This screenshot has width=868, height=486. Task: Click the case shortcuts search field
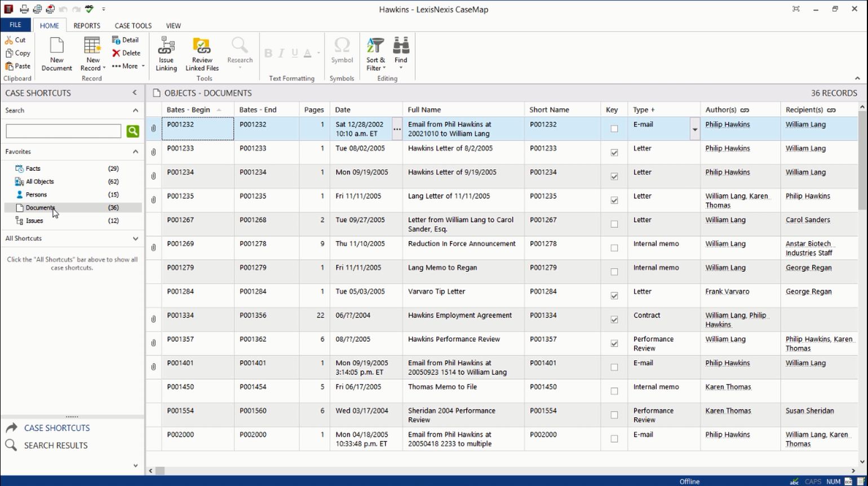(63, 131)
